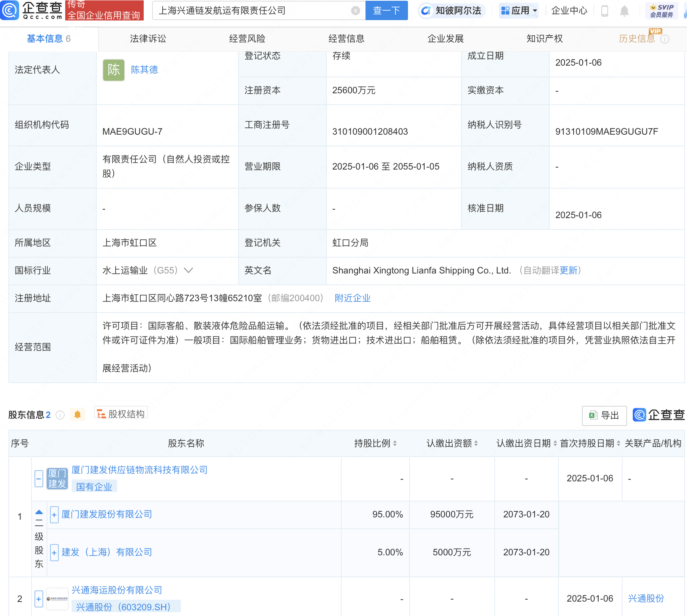Viewport: 687px width, 616px height.
Task: Switch to 基本信息 tab
Action: pos(49,39)
